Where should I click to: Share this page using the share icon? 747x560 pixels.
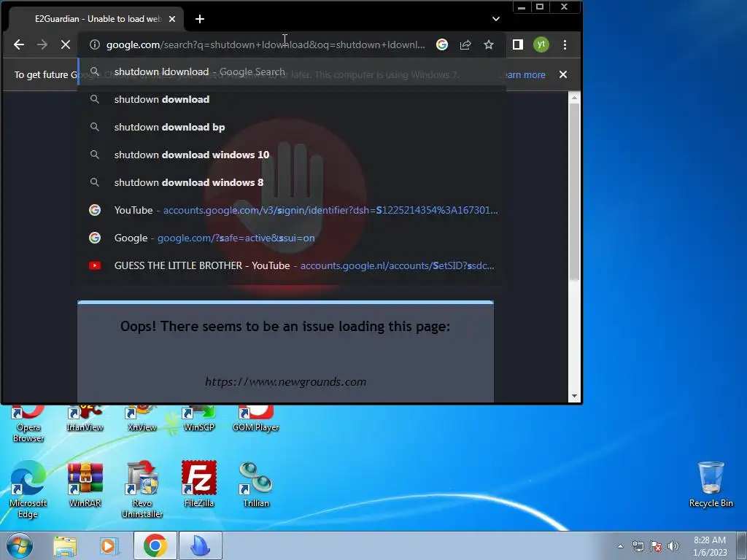(465, 44)
